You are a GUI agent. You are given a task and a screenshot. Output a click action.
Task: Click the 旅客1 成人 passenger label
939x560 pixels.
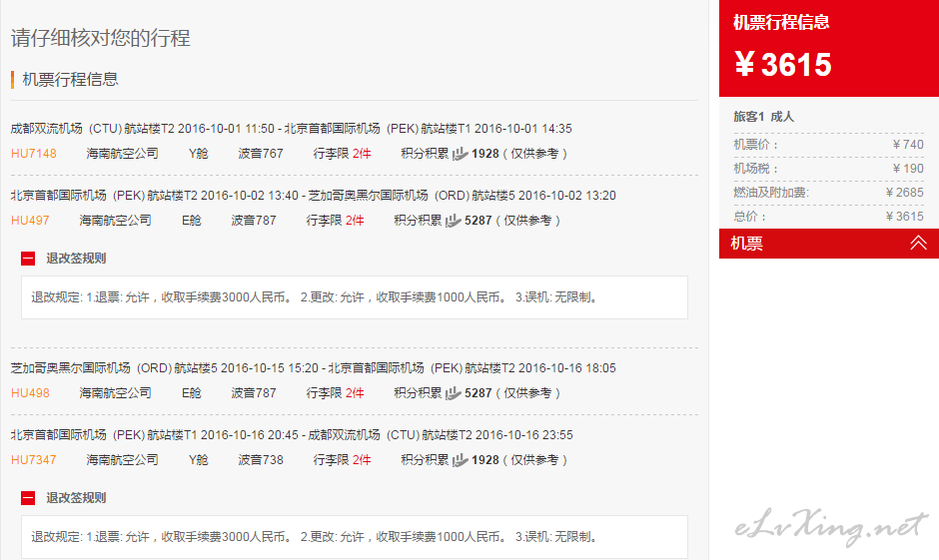click(x=763, y=117)
